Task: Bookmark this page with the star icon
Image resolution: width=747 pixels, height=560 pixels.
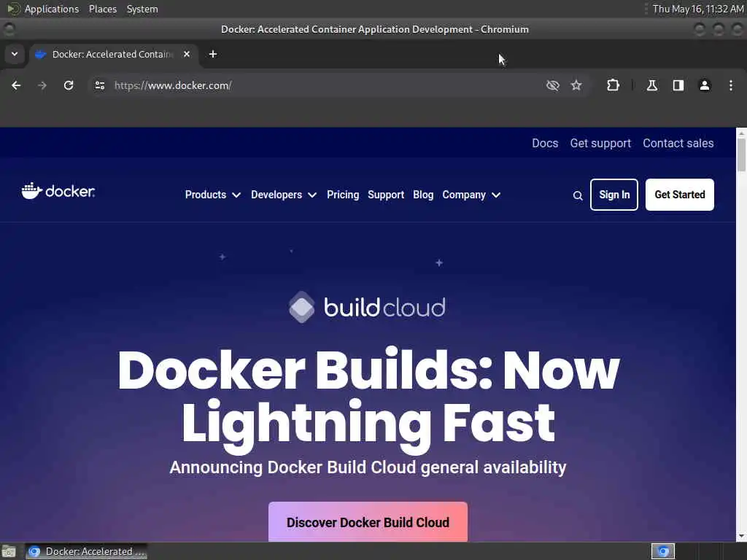Action: click(576, 85)
